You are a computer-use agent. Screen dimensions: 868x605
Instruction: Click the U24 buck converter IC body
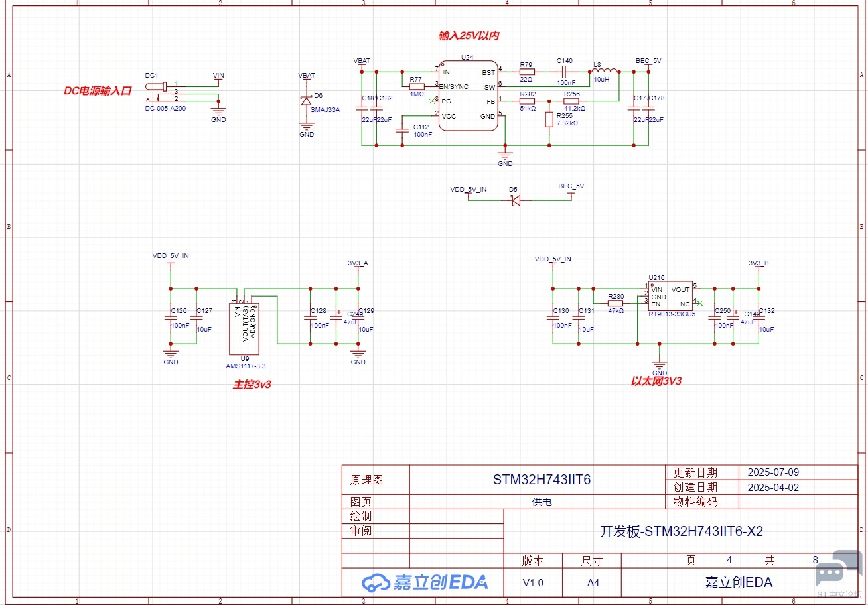point(469,96)
